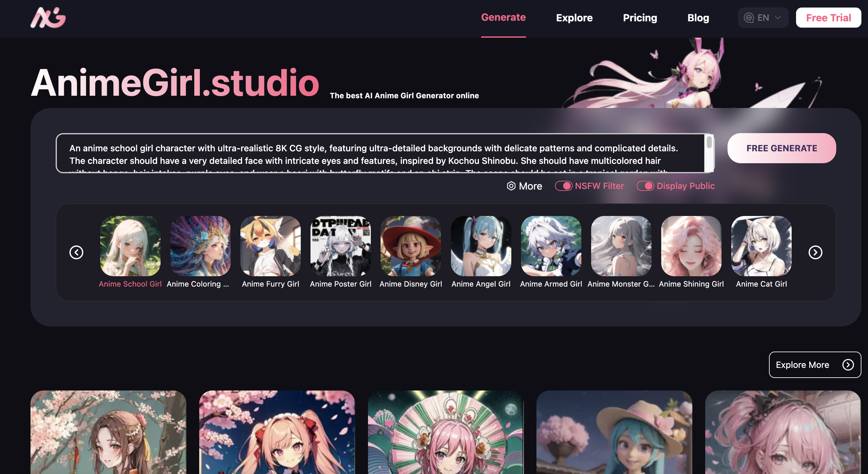This screenshot has height=474, width=868.
Task: Open the Pricing page
Action: [640, 18]
